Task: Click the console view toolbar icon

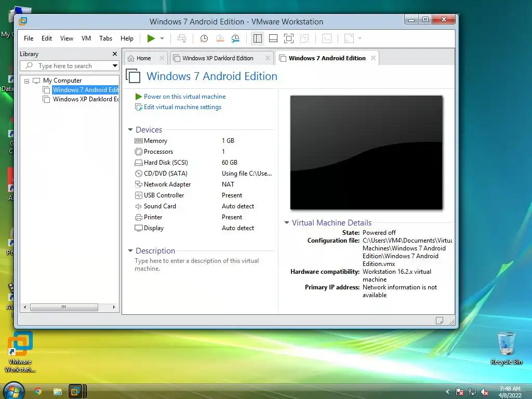Action: tap(327, 38)
